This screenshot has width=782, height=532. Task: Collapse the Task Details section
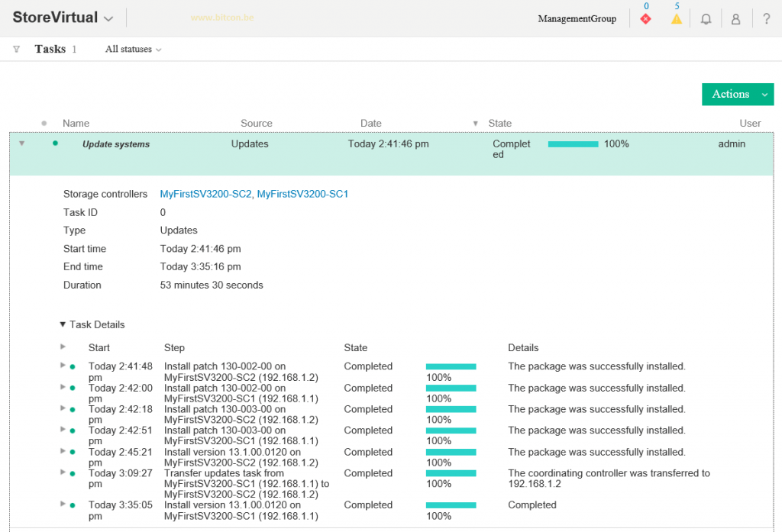[63, 324]
